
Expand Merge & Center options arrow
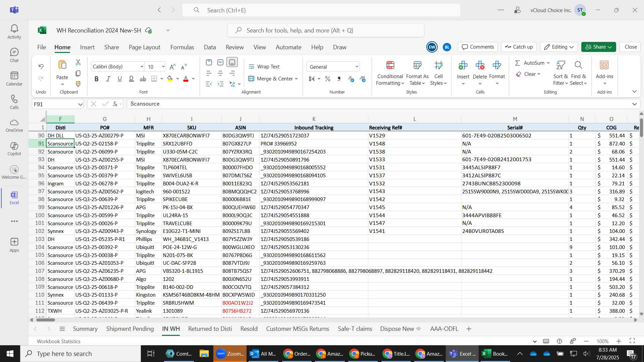pos(297,79)
